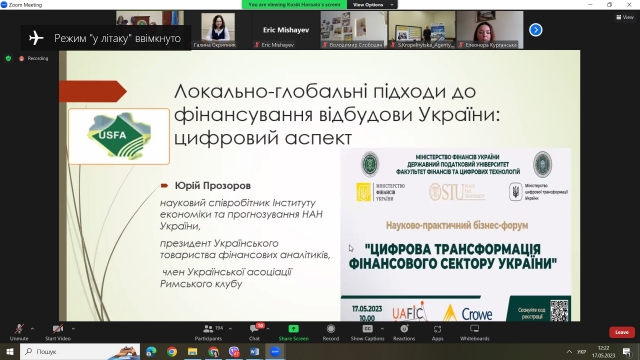Screen dimensions: 640x360
Task: Click the taskbar search box Пошук
Action: coord(80,351)
